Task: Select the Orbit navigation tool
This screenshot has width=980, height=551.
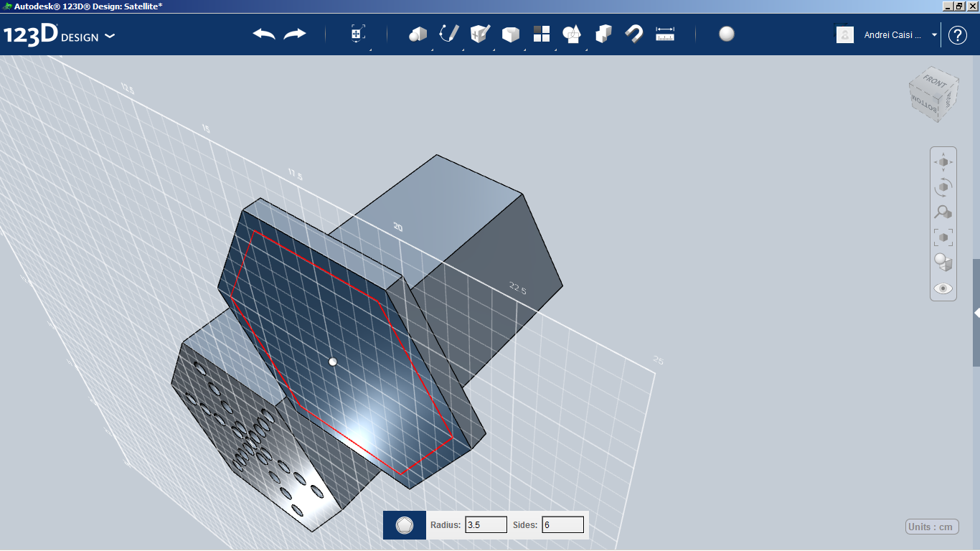Action: coord(943,187)
